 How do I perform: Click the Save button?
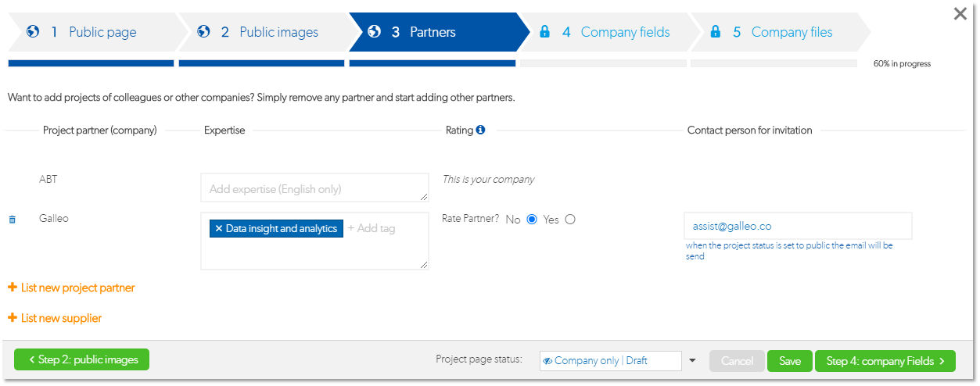tap(790, 361)
